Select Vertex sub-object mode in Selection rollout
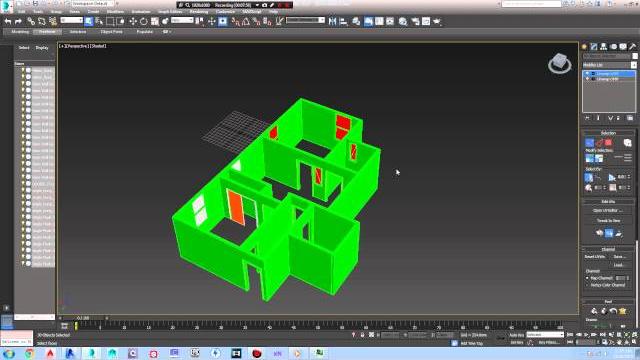 tap(589, 143)
